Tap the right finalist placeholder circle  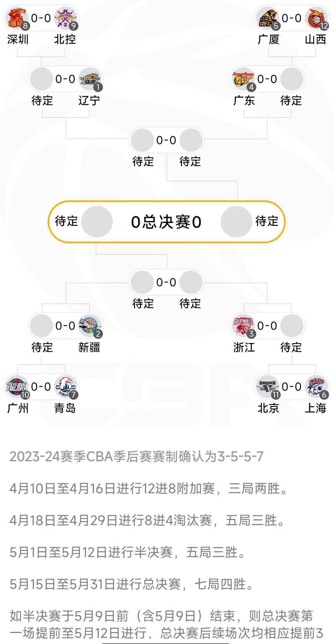point(236,222)
